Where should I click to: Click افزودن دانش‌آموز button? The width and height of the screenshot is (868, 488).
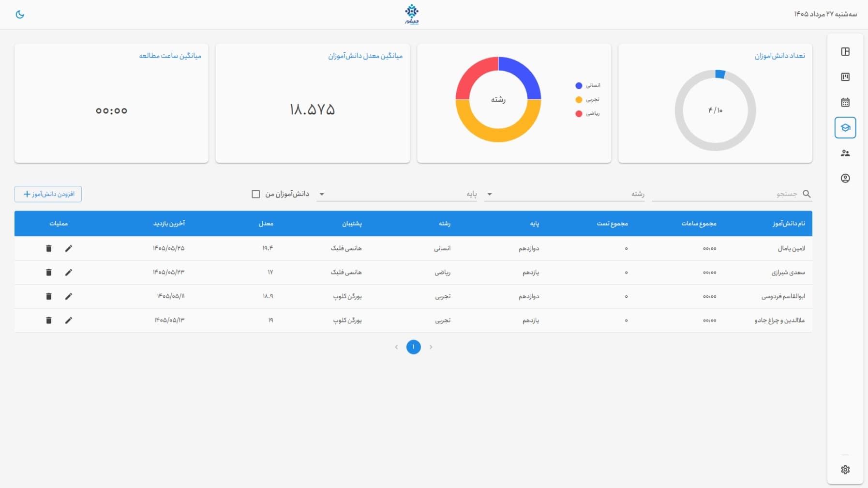point(48,194)
